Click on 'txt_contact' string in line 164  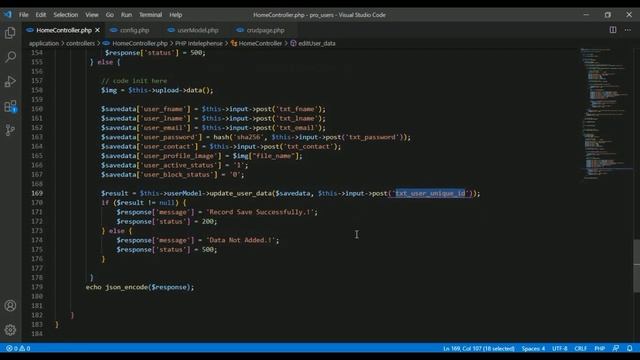pos(310,146)
